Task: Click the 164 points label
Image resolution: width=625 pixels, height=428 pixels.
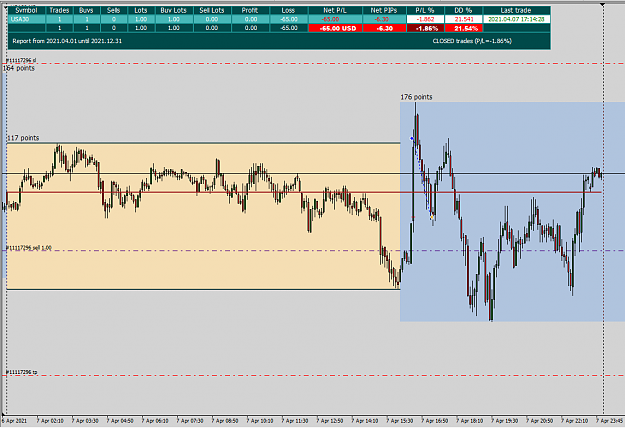Action: [x=19, y=68]
